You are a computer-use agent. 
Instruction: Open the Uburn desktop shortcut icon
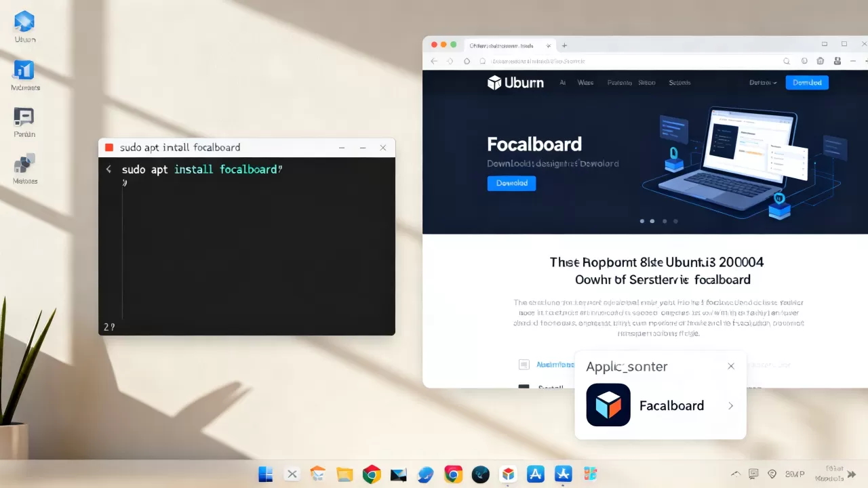pos(24,22)
